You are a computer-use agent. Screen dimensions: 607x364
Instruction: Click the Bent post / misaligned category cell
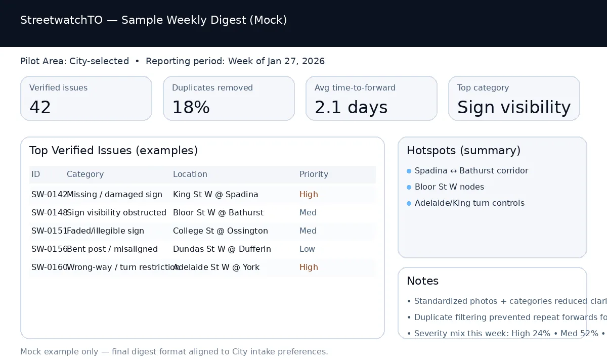[x=112, y=249]
